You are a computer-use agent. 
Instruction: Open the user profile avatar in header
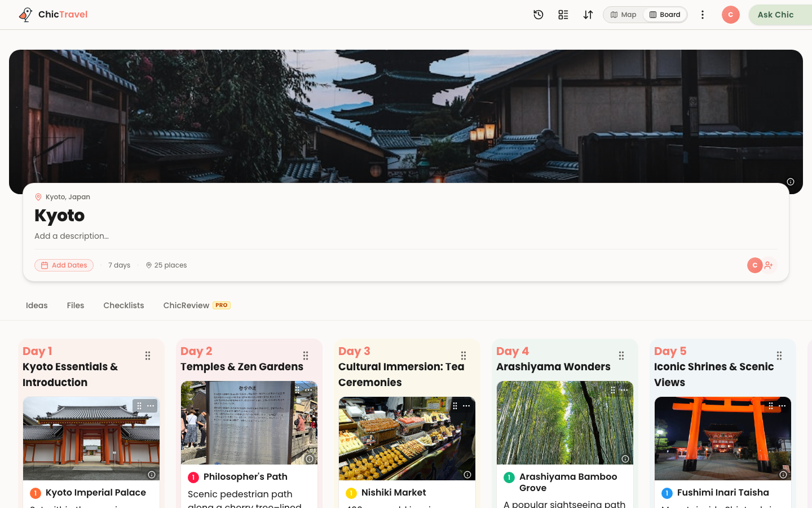(731, 15)
